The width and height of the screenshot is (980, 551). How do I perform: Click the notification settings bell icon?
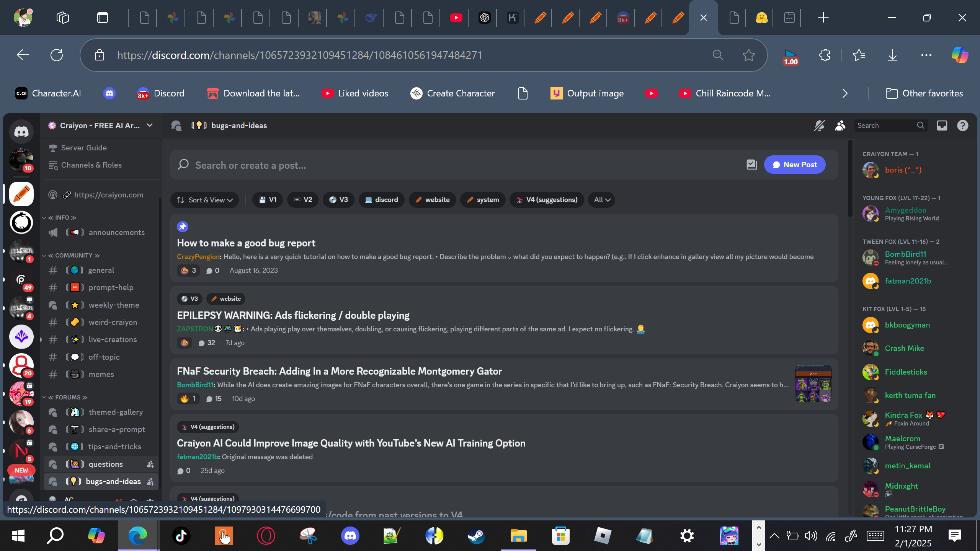coord(819,126)
